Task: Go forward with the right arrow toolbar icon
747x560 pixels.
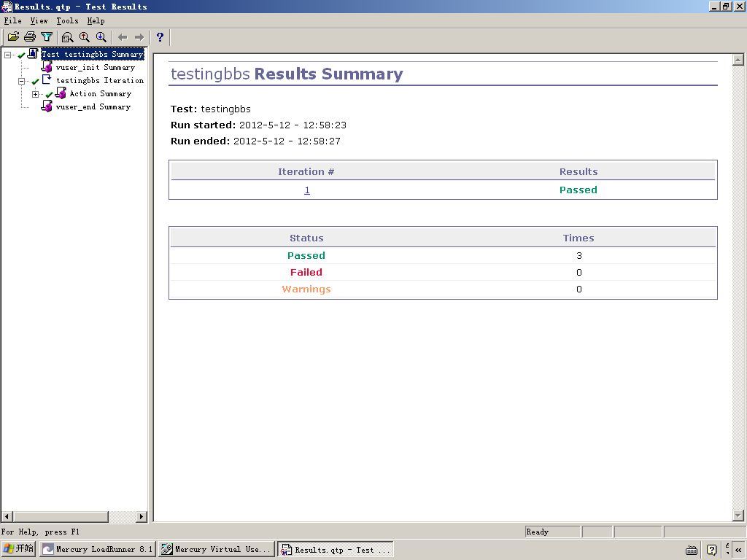Action: pos(139,36)
